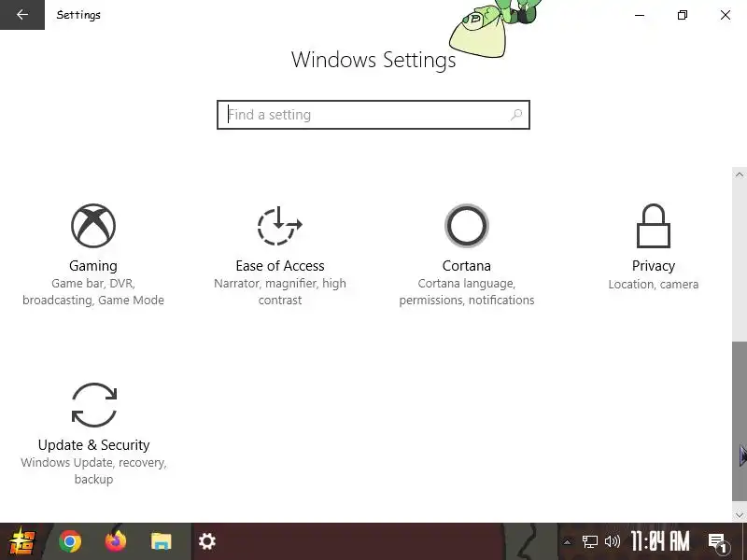The height and width of the screenshot is (560, 747).
Task: Launch Firefox from the taskbar
Action: (x=116, y=541)
